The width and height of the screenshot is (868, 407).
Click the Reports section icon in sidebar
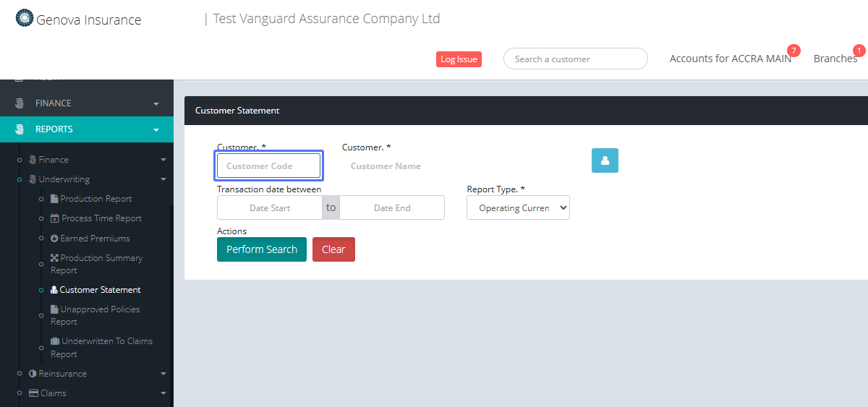point(20,129)
